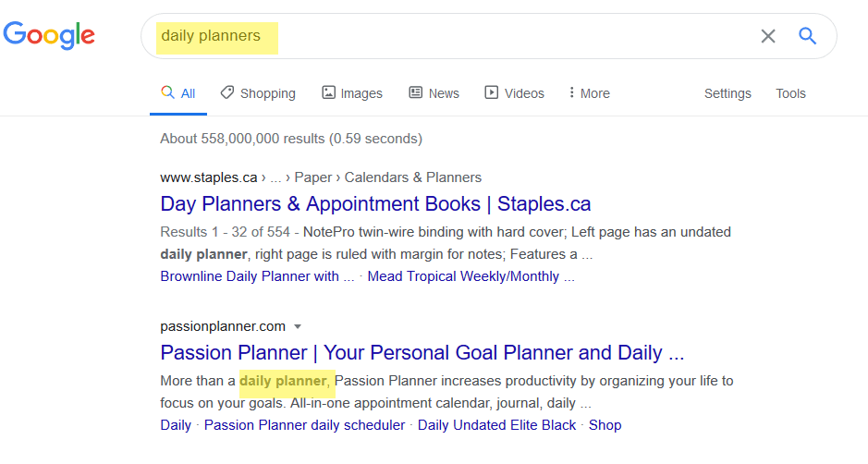This screenshot has width=868, height=464.
Task: Switch to the News tab
Action: click(434, 93)
